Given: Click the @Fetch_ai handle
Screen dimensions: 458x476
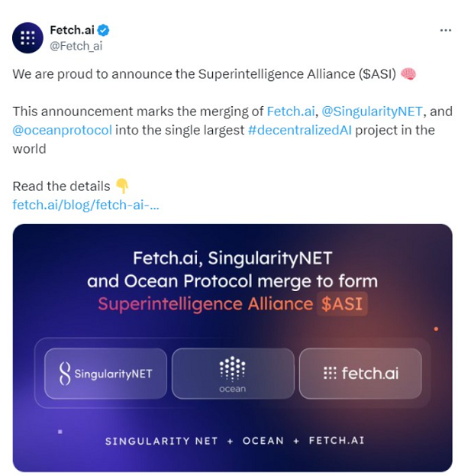Looking at the screenshot, I should pyautogui.click(x=76, y=46).
